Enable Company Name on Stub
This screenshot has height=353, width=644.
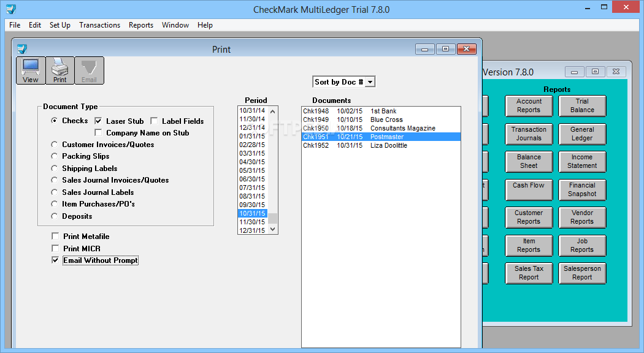click(x=98, y=132)
